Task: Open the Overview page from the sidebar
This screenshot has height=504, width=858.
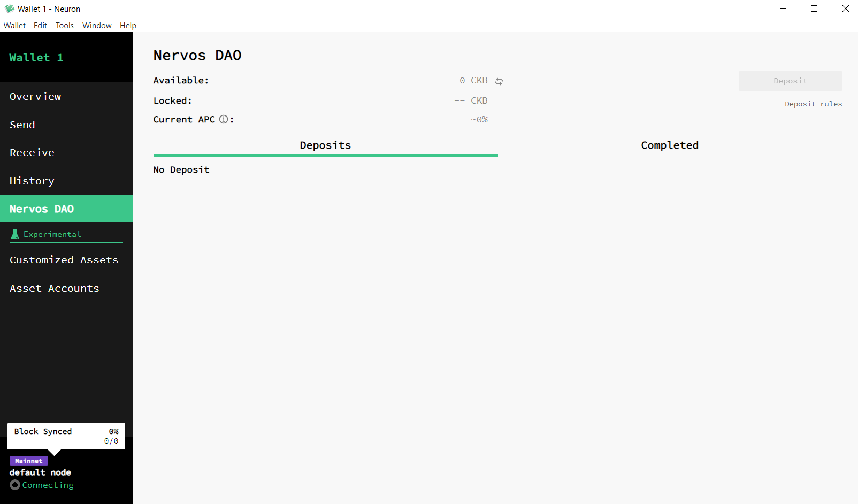Action: click(35, 97)
